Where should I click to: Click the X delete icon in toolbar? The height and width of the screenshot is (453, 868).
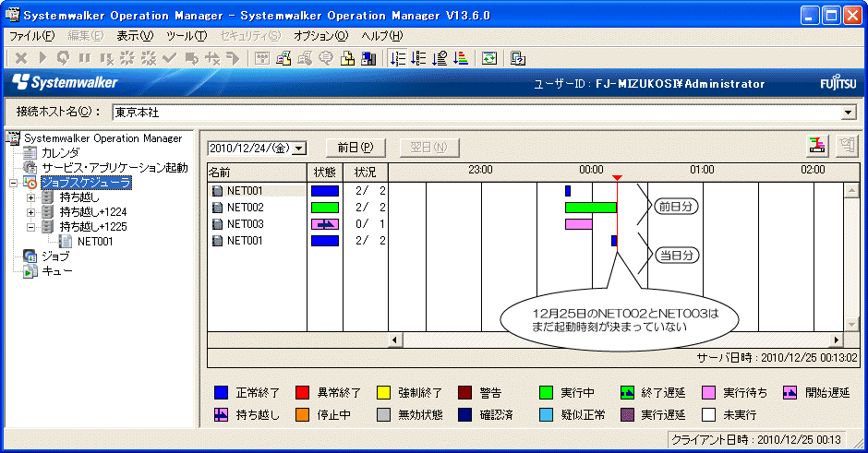[x=21, y=58]
